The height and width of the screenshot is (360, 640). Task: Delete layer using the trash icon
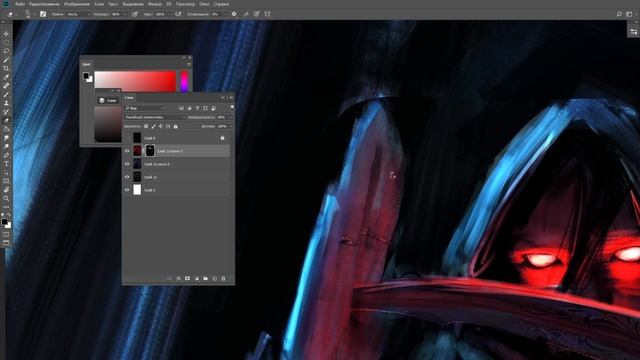tap(223, 278)
